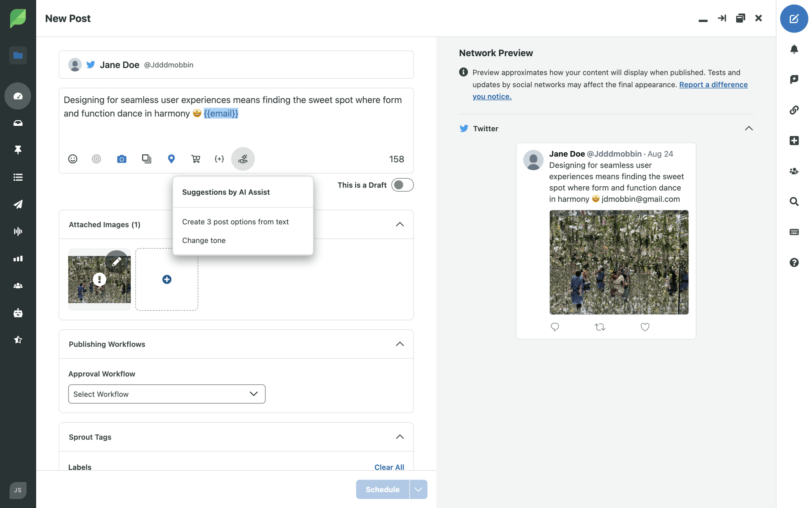Toggle the This is a Draft switch

tap(402, 185)
